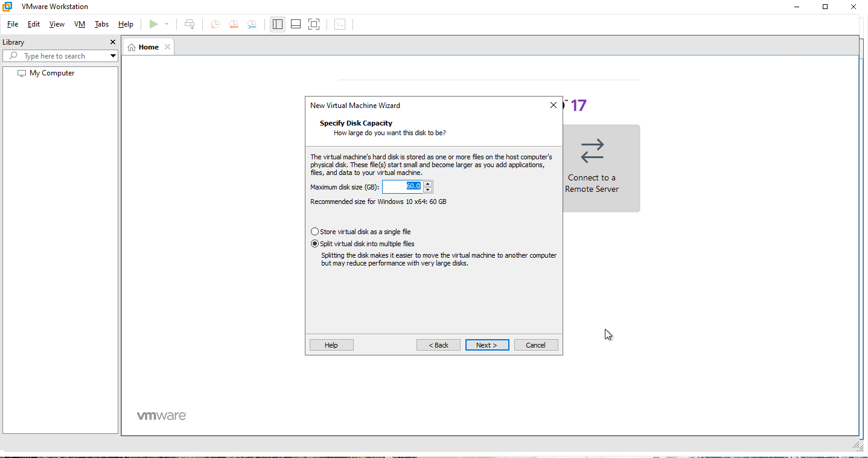Click the Back button in wizard
868x458 pixels.
438,345
